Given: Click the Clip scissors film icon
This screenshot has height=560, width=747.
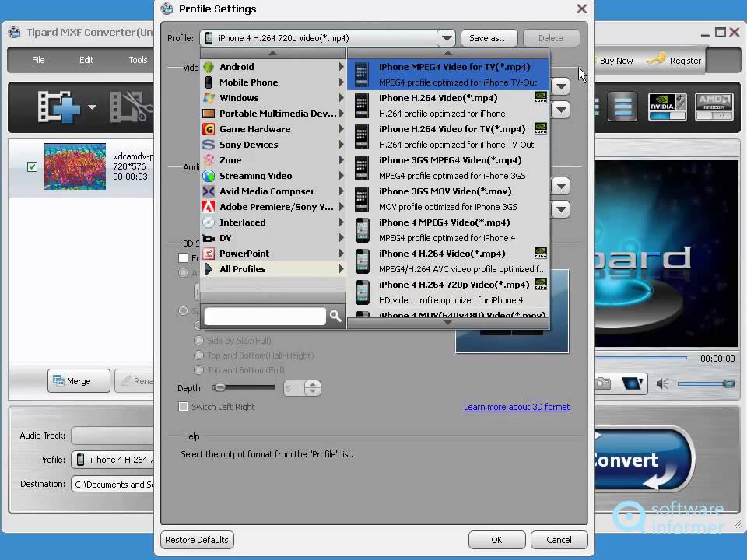Looking at the screenshot, I should click(131, 107).
